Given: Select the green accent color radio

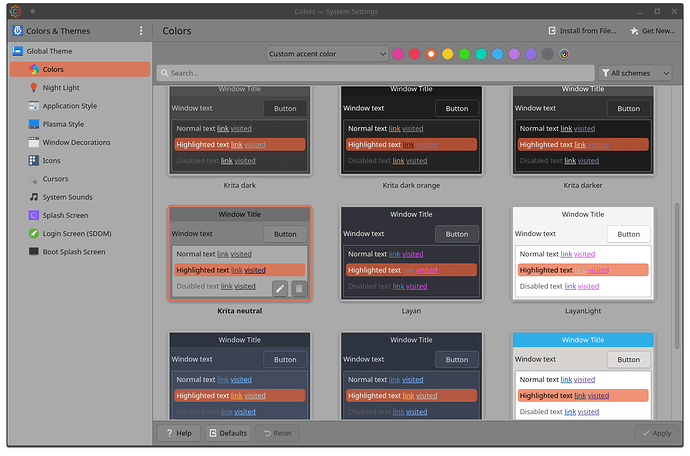Looking at the screenshot, I should pyautogui.click(x=464, y=54).
